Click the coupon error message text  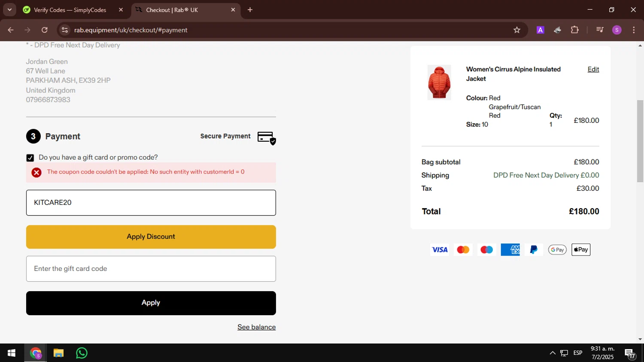pos(146,172)
